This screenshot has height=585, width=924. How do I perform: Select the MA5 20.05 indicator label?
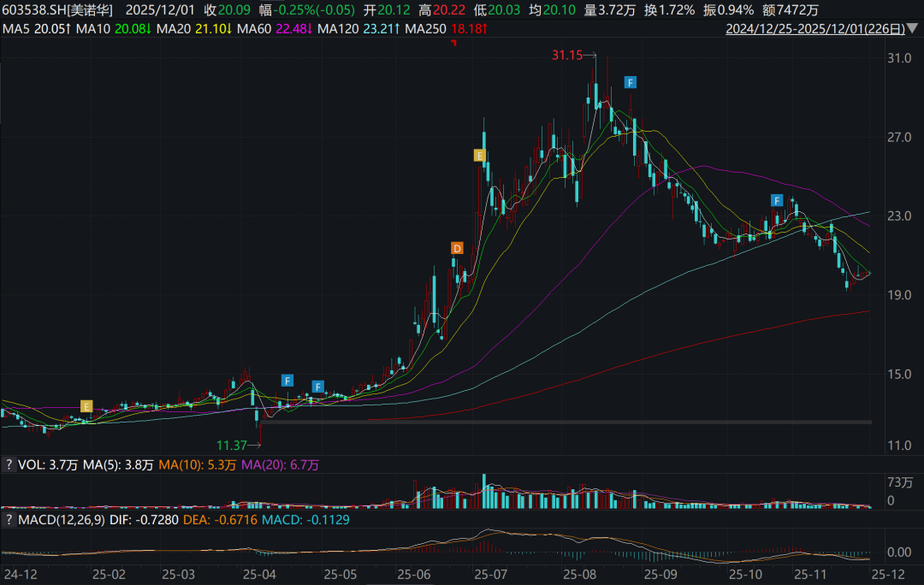click(x=37, y=29)
